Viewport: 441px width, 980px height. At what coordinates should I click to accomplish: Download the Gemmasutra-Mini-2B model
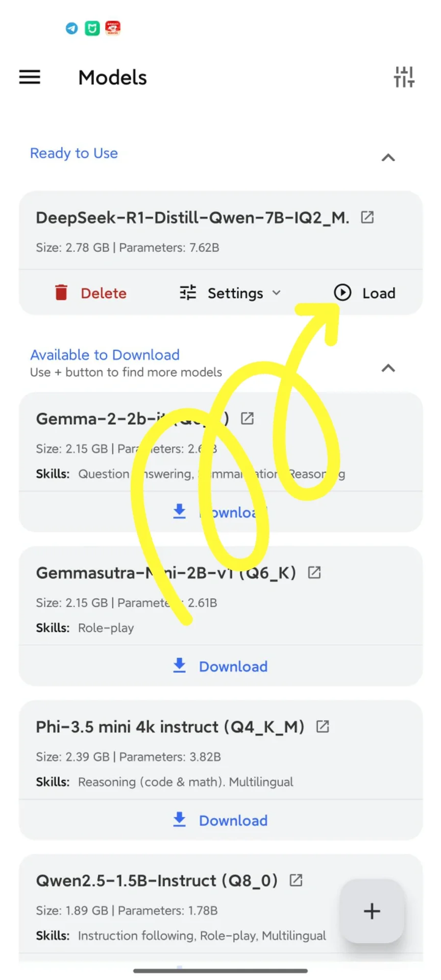click(x=220, y=666)
